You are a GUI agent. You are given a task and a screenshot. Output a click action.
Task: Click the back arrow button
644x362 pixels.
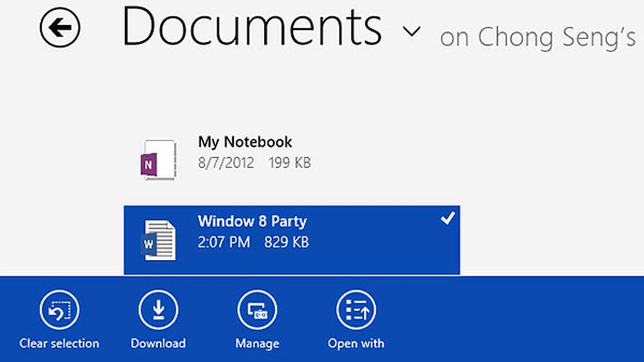pyautogui.click(x=60, y=28)
